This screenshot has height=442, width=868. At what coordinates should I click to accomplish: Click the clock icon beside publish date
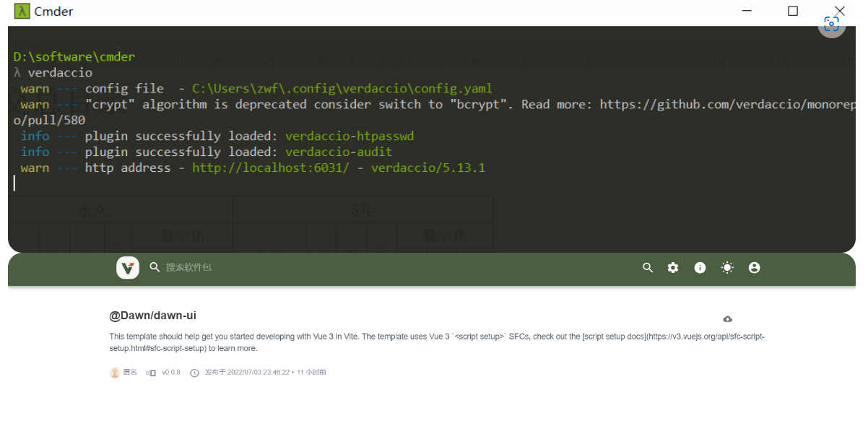tap(194, 373)
